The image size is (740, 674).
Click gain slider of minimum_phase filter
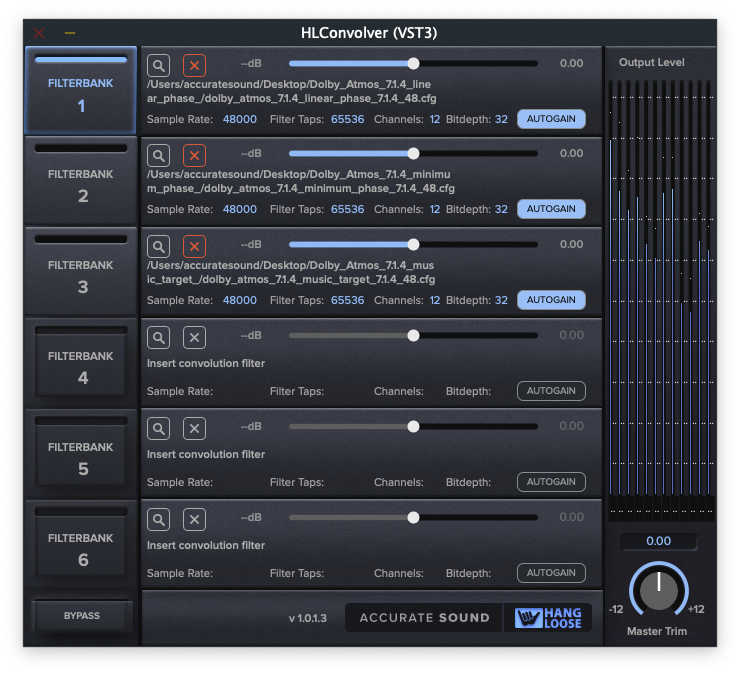pyautogui.click(x=413, y=153)
